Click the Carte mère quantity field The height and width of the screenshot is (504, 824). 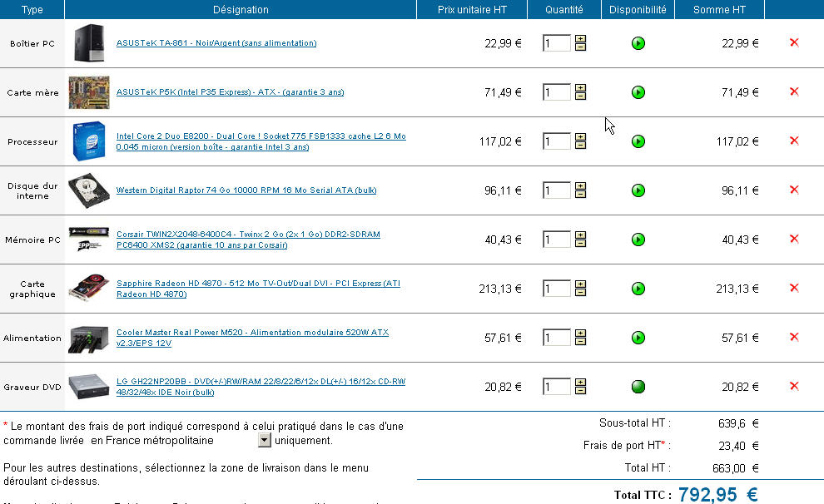point(557,91)
